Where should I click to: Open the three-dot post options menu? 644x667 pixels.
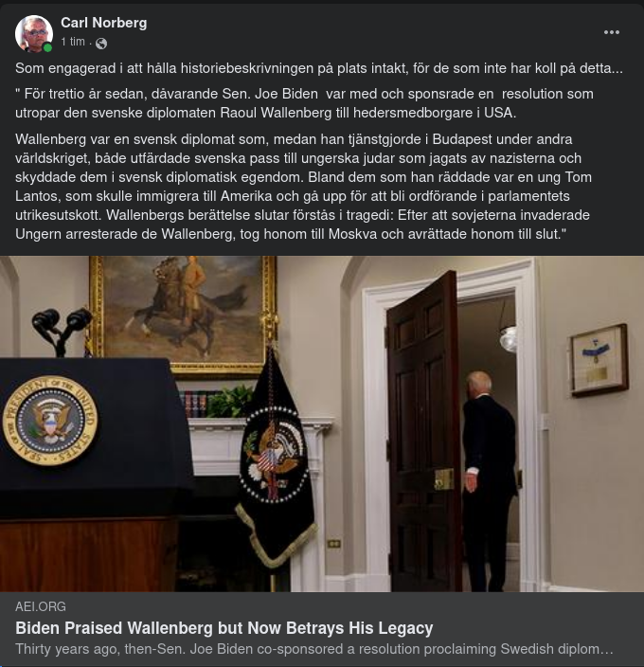tap(611, 32)
